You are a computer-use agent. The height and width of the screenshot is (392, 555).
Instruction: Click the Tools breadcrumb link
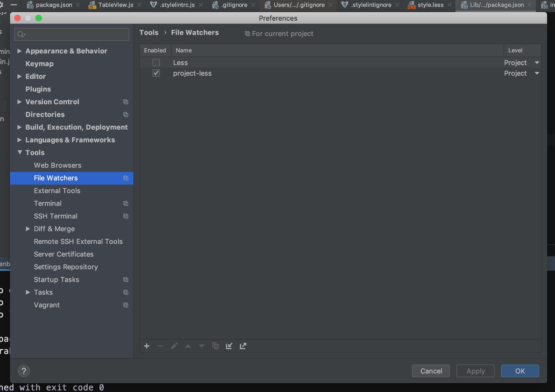pos(149,33)
